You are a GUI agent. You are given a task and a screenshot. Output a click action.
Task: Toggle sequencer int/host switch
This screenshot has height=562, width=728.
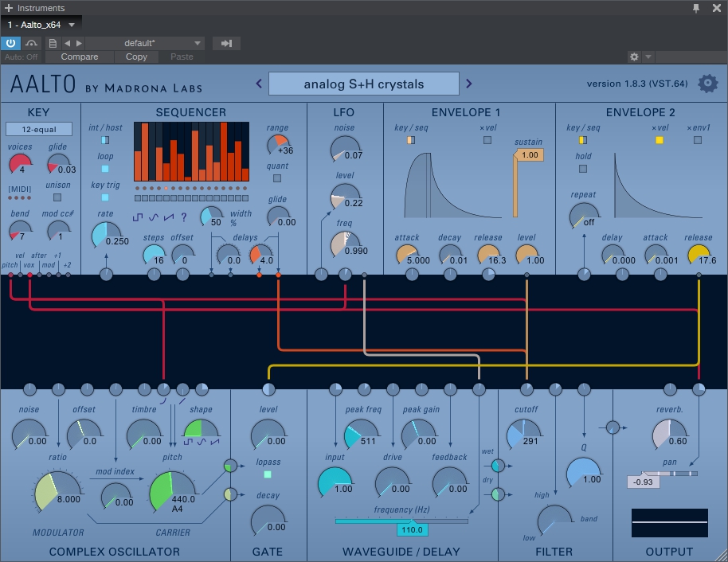click(105, 139)
